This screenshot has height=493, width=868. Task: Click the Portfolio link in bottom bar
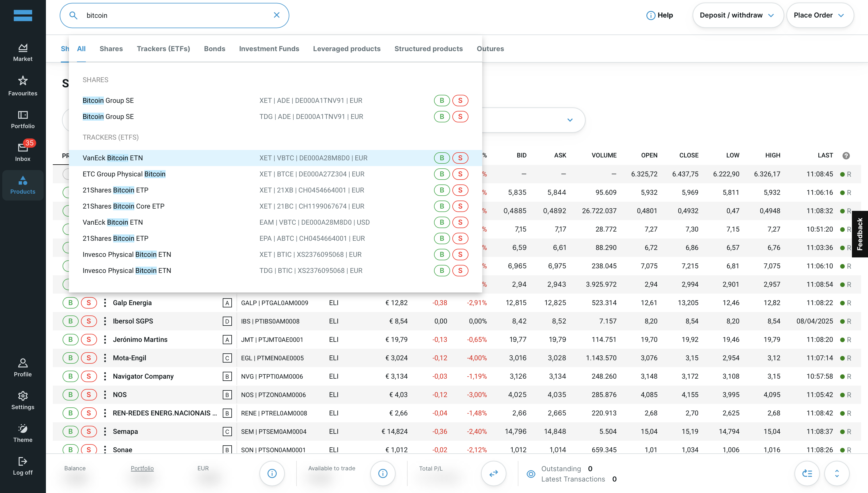[142, 468]
